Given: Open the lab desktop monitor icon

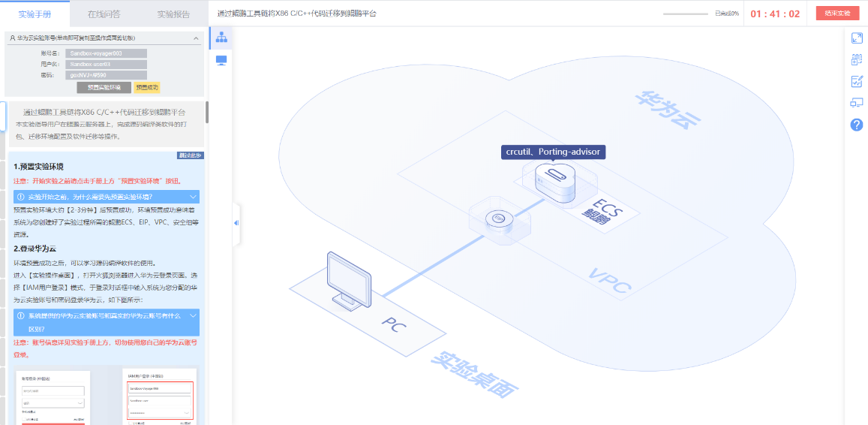Looking at the screenshot, I should [221, 60].
